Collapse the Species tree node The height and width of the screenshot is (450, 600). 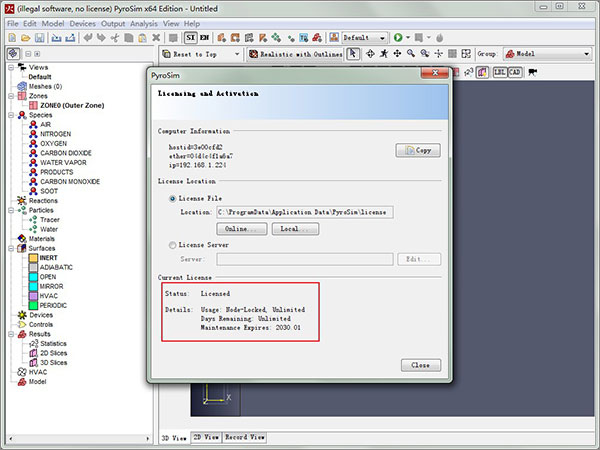click(x=11, y=115)
